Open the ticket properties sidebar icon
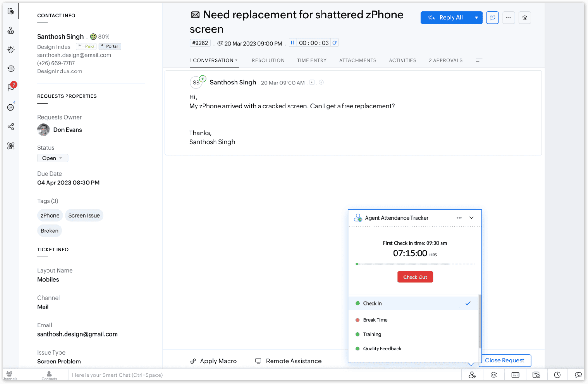This screenshot has height=384, width=588. click(x=11, y=11)
